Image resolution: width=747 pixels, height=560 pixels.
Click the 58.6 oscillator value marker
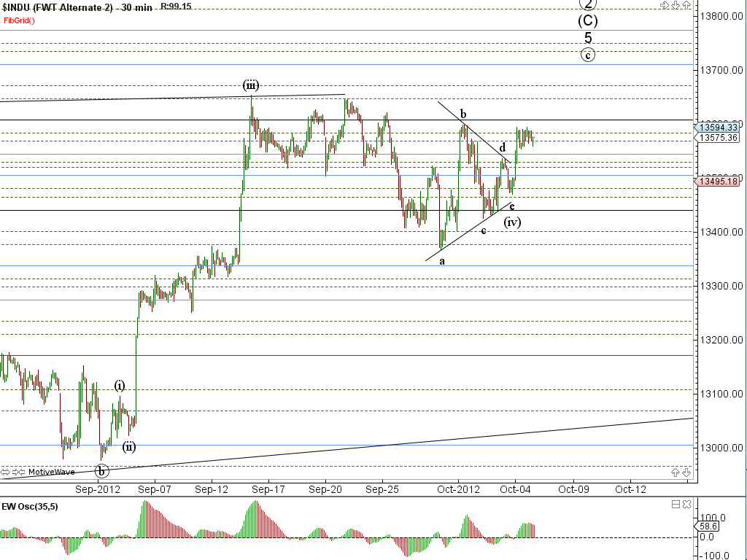pyautogui.click(x=707, y=525)
